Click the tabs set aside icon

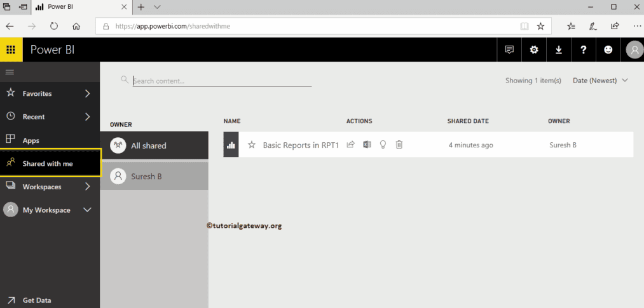6,7
